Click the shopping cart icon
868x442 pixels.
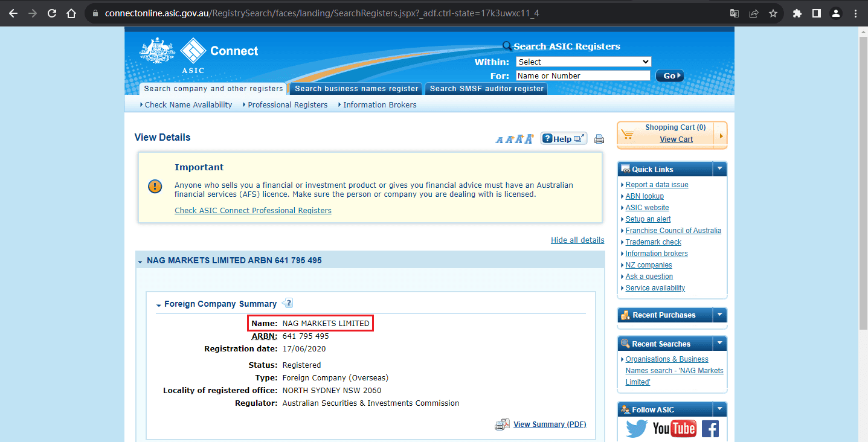click(x=628, y=134)
